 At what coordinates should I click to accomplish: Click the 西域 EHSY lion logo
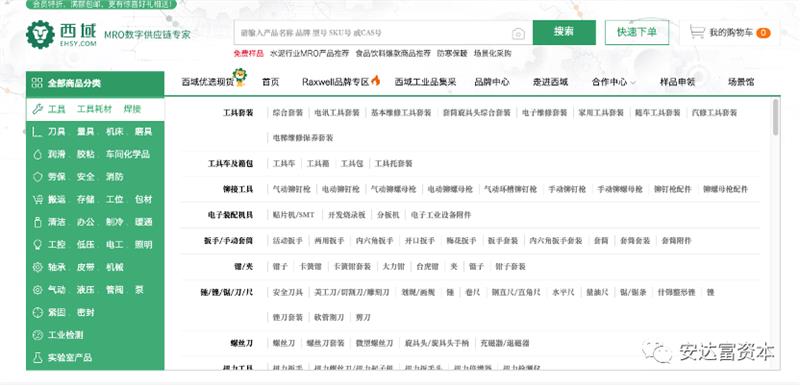coord(40,35)
